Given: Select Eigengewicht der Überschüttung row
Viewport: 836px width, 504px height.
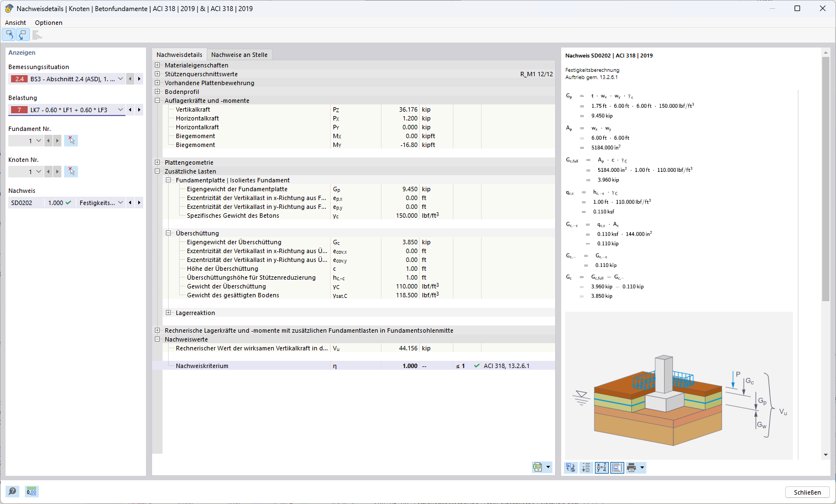Looking at the screenshot, I should click(359, 242).
